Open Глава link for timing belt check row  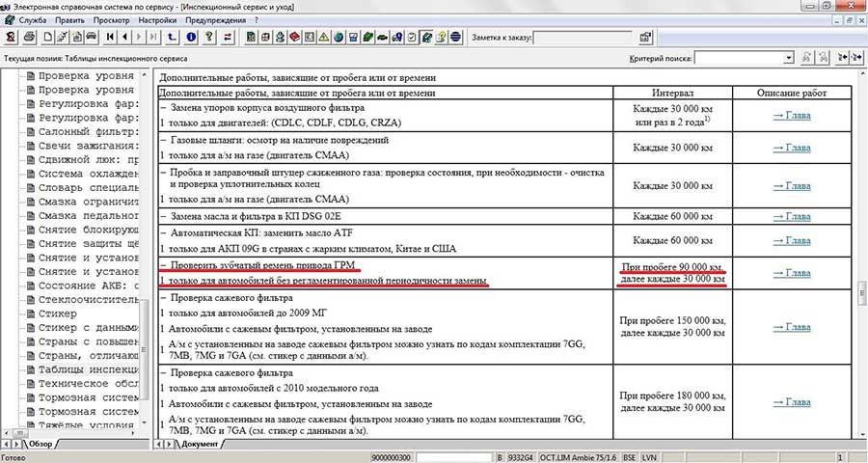[x=792, y=272]
